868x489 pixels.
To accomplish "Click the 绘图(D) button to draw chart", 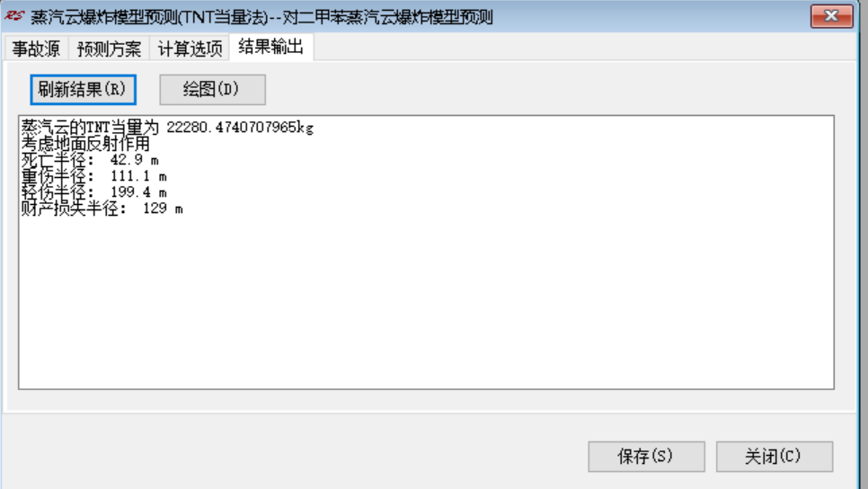I will click(x=212, y=89).
